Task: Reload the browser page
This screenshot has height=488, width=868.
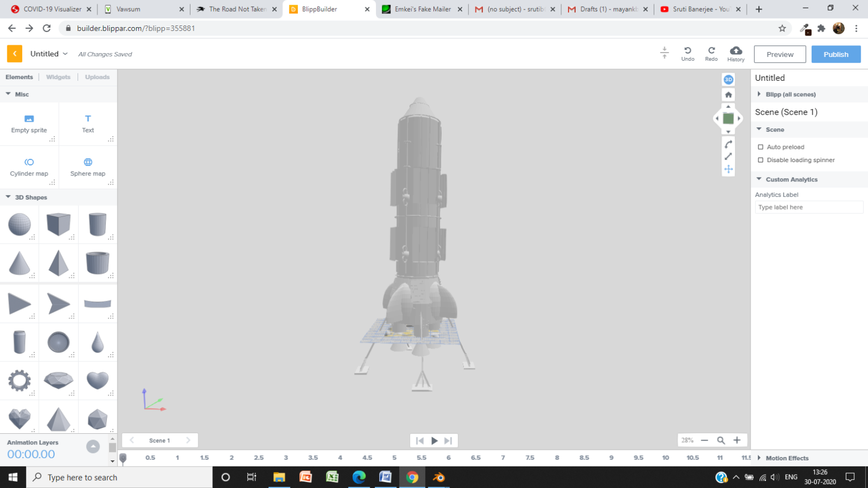Action: (x=46, y=28)
